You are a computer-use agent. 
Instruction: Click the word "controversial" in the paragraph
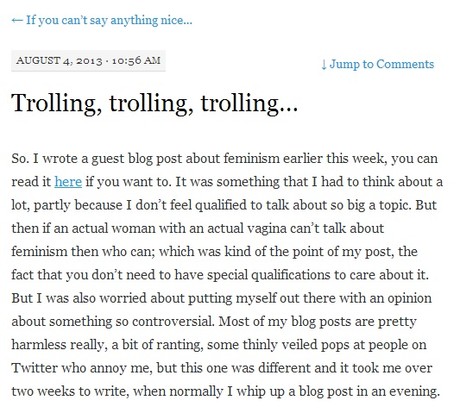pyautogui.click(x=172, y=321)
